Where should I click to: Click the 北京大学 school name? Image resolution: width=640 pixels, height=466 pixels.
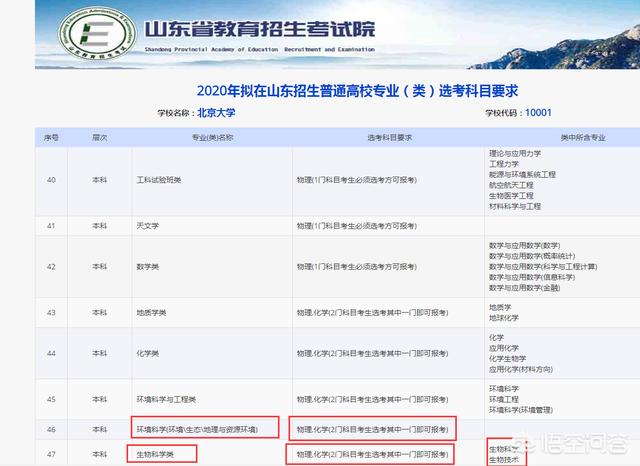pos(216,113)
